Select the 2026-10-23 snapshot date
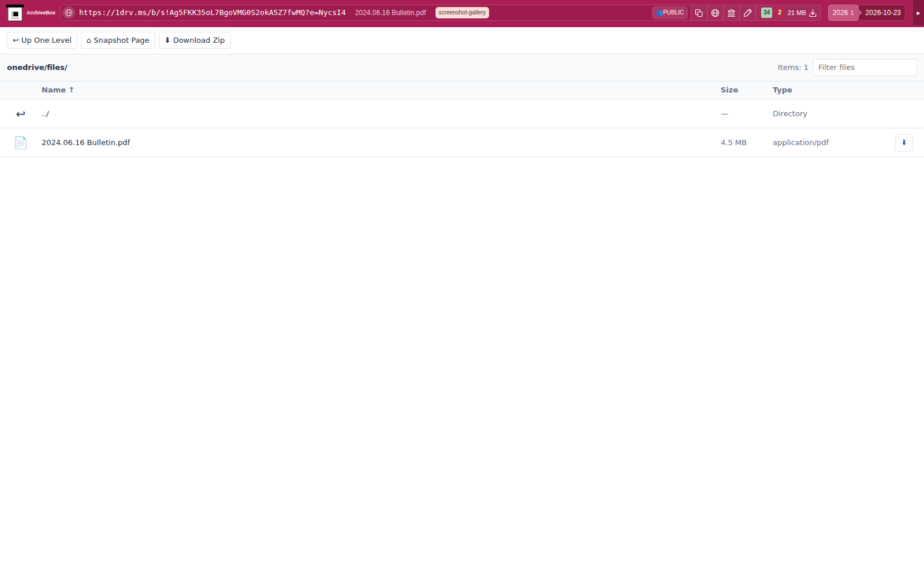 point(882,13)
